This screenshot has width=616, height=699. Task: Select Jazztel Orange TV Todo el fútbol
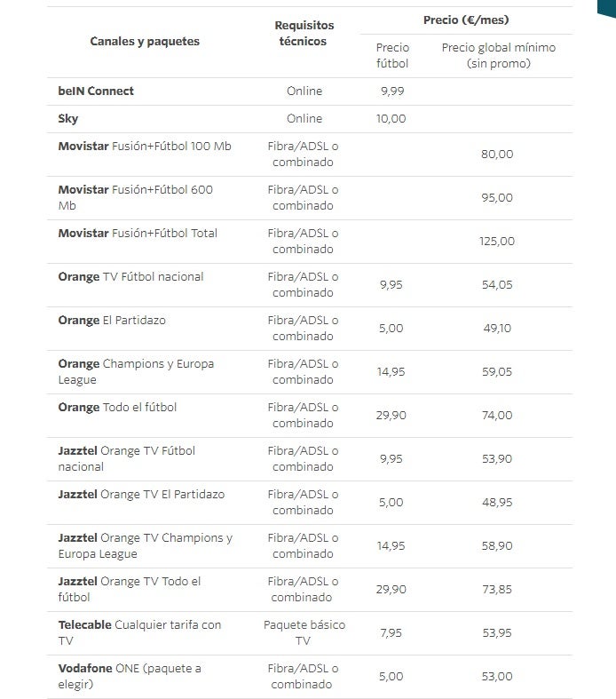(x=130, y=589)
